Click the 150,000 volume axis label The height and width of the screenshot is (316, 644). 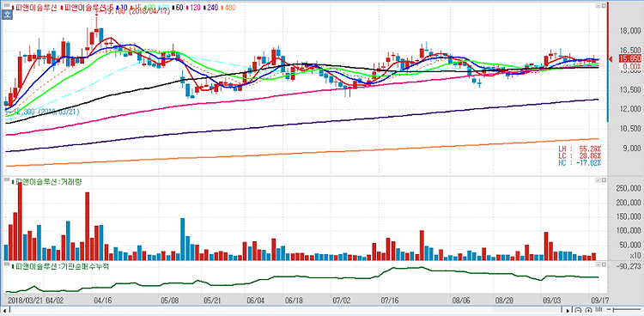click(x=629, y=216)
